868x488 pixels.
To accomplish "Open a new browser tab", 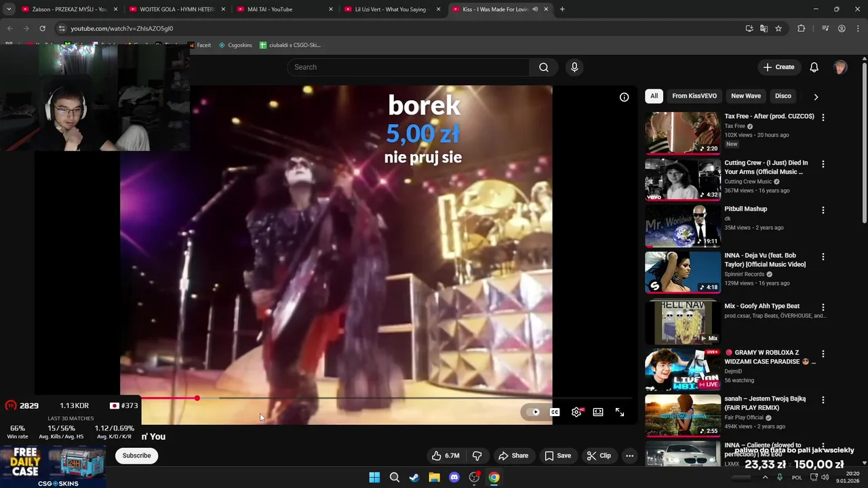I will 562,9.
